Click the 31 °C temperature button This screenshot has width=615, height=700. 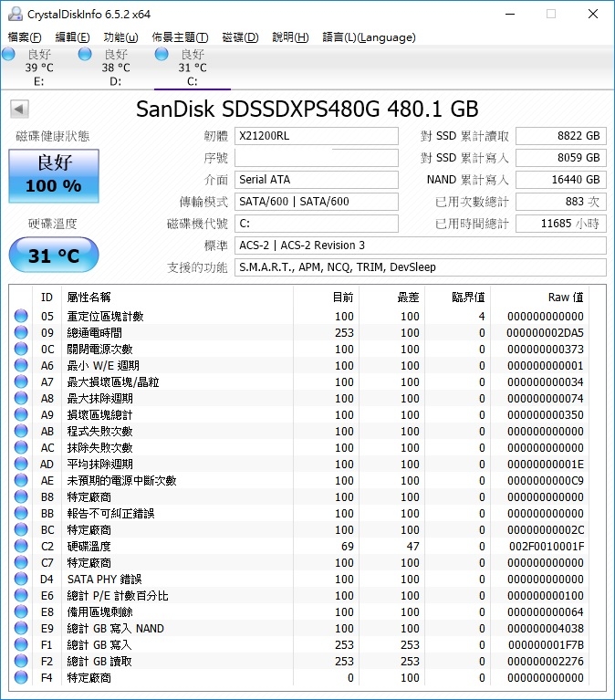pyautogui.click(x=54, y=255)
